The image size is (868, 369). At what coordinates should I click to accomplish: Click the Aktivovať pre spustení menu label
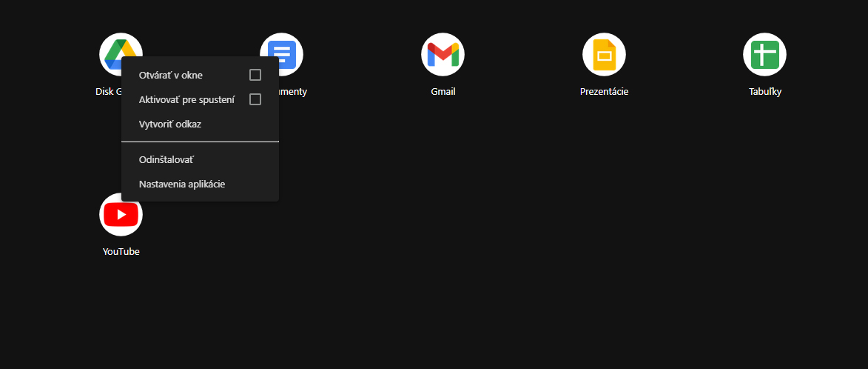186,100
